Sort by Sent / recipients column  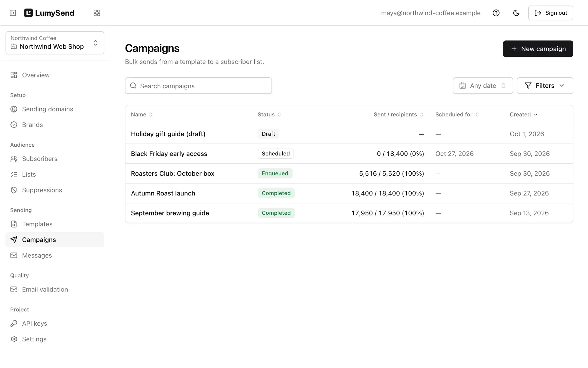398,115
